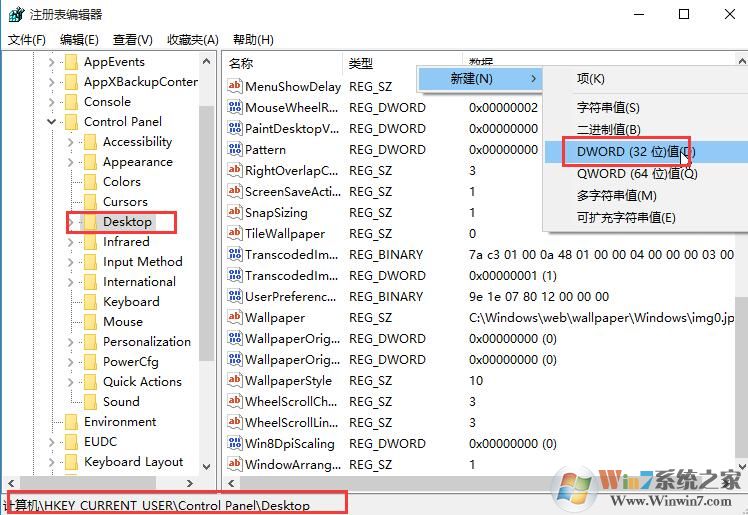
Task: Expand the Console tree node
Action: [x=52, y=102]
